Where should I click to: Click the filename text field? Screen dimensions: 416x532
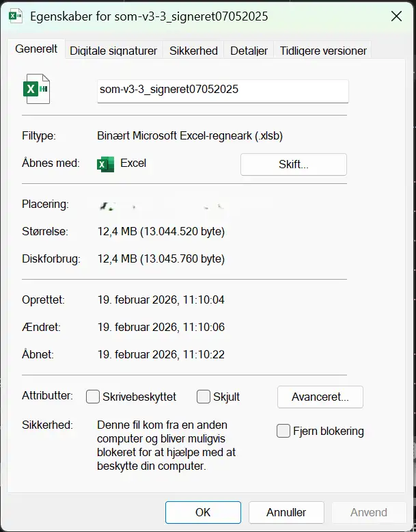click(223, 90)
